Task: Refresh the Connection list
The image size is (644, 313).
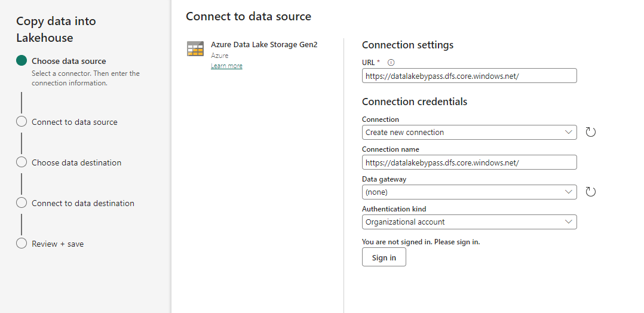Action: tap(590, 132)
